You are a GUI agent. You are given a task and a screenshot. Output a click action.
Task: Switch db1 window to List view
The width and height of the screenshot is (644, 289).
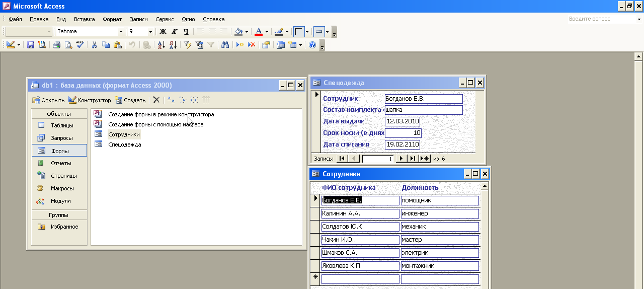click(194, 100)
